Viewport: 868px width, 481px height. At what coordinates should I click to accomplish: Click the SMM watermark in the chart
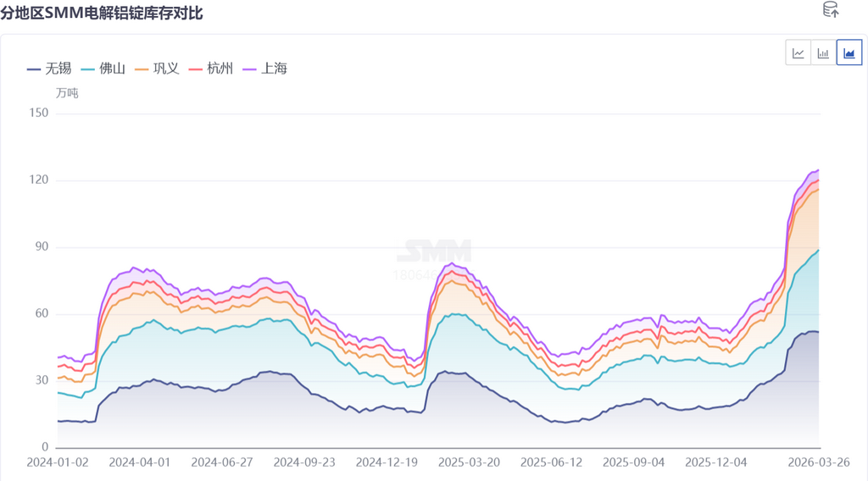[x=434, y=252]
